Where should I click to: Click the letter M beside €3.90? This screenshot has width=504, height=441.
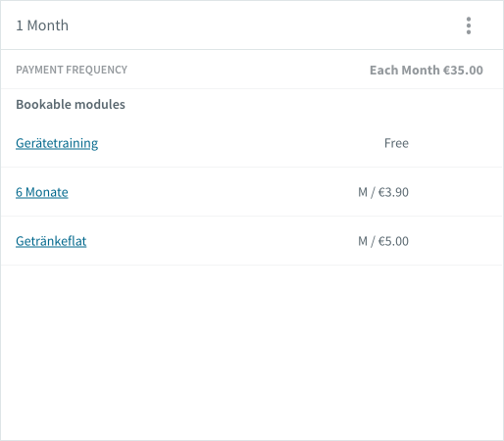click(x=363, y=192)
